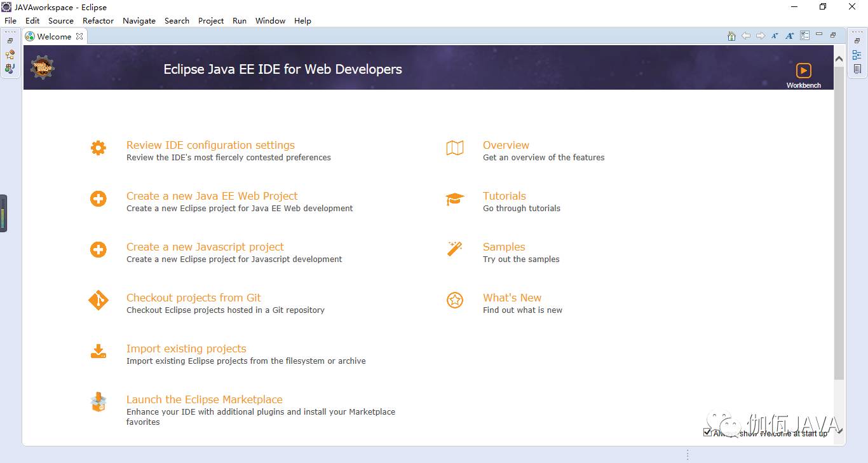The image size is (868, 463).
Task: Click the magic wand Samples icon
Action: coord(455,249)
